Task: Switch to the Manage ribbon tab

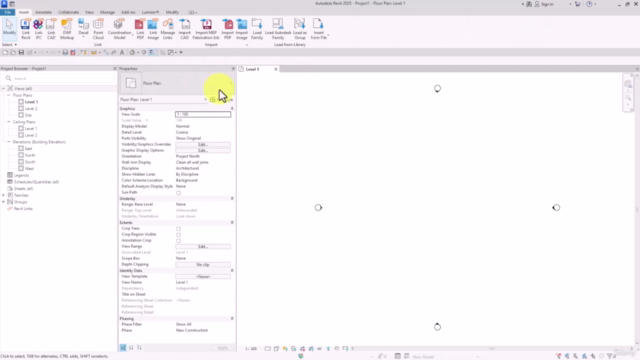Action: 107,12
